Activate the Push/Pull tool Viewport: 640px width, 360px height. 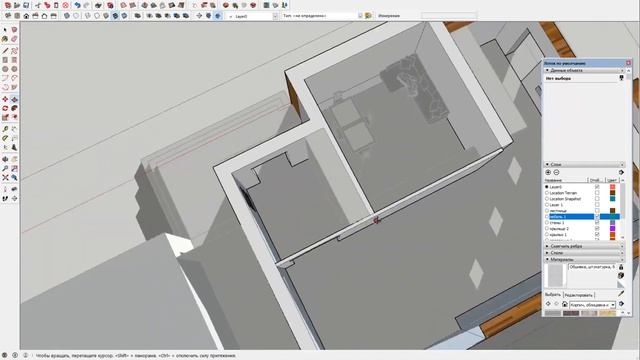point(14,99)
